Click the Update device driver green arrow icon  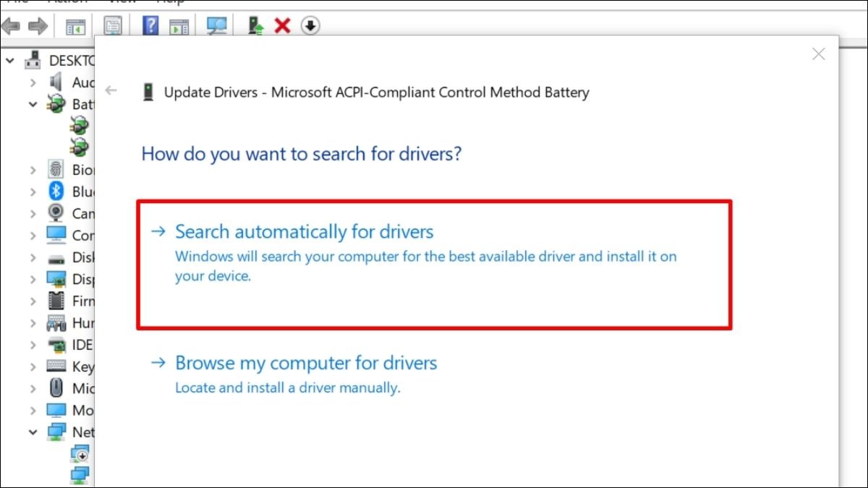click(256, 27)
